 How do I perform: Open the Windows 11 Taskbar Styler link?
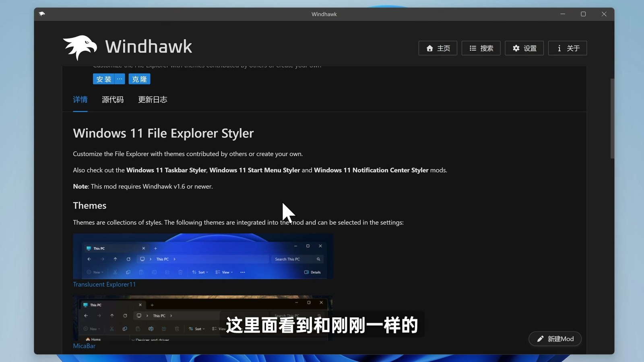[x=166, y=170]
